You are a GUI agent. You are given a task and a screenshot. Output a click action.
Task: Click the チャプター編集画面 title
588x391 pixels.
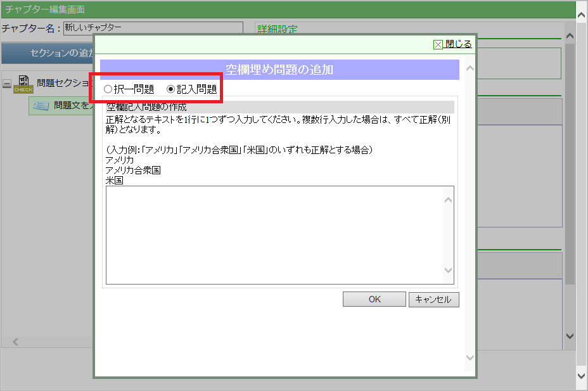tap(45, 10)
